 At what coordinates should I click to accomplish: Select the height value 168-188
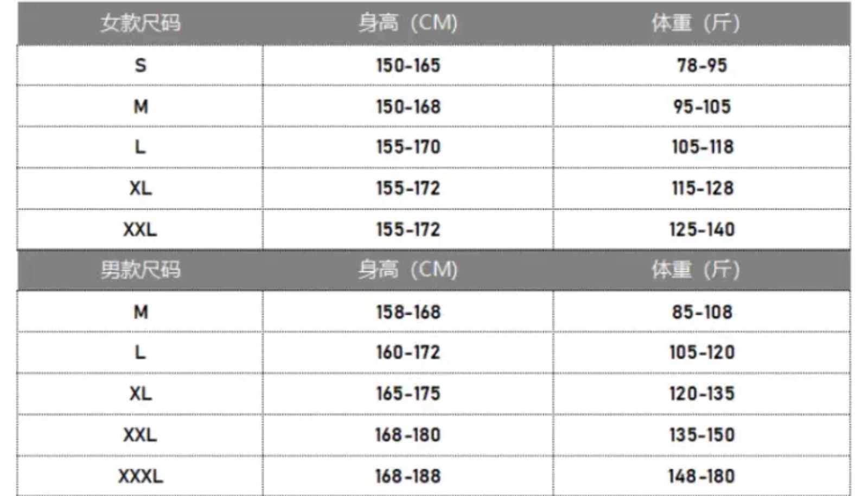[407, 476]
